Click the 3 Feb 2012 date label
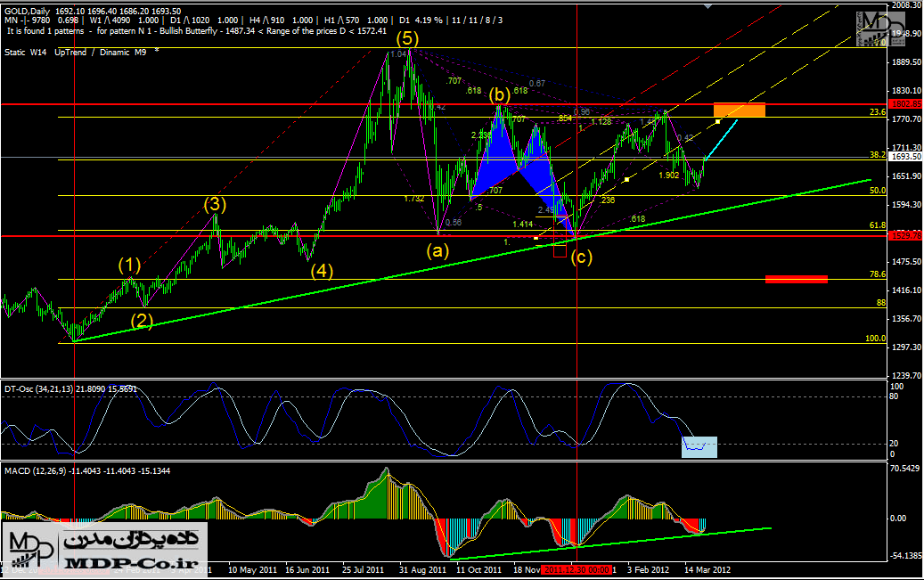Viewport: 924px width, 580px height. [648, 570]
